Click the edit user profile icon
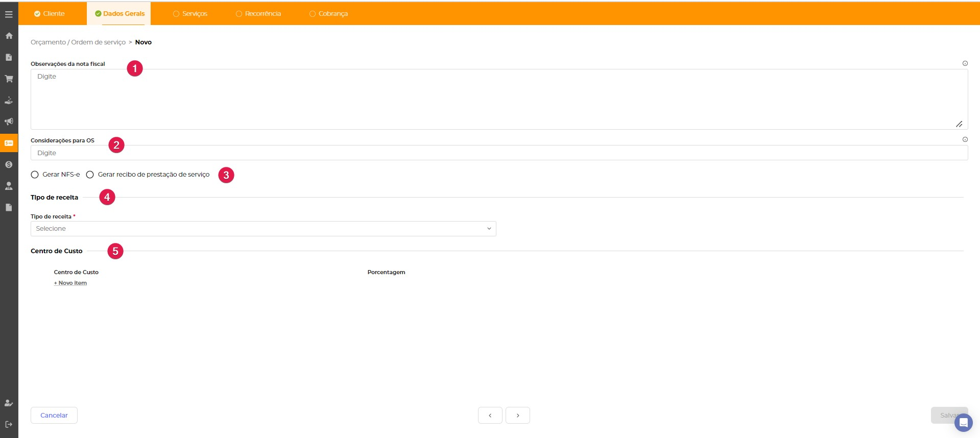 tap(9, 403)
